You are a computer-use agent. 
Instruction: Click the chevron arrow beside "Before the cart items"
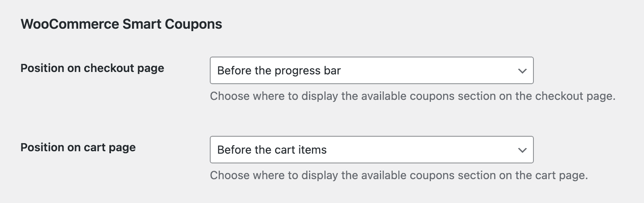(x=522, y=150)
